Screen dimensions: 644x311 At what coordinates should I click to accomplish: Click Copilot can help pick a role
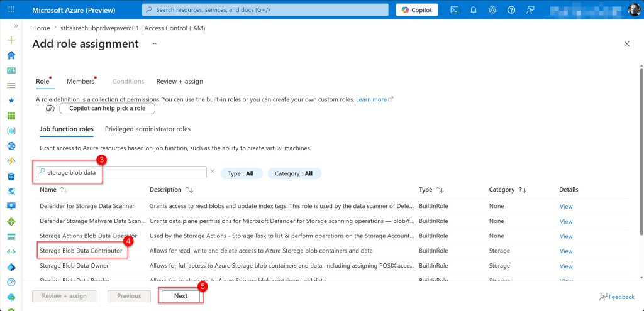[107, 108]
